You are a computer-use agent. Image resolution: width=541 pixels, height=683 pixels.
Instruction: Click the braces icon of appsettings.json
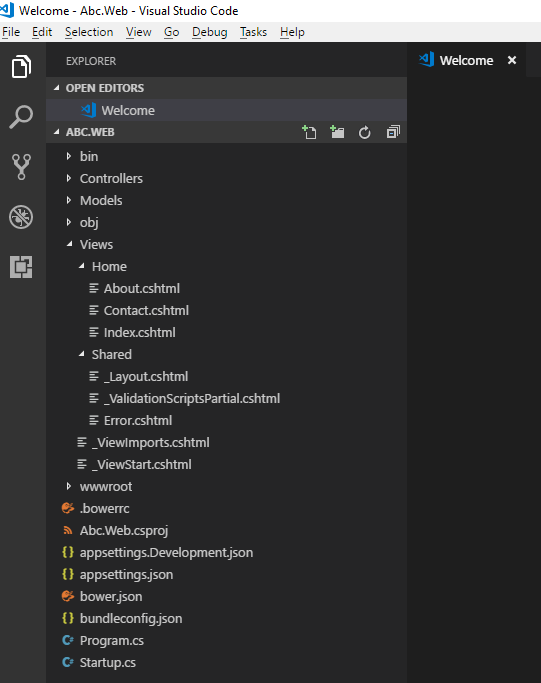[x=68, y=574]
